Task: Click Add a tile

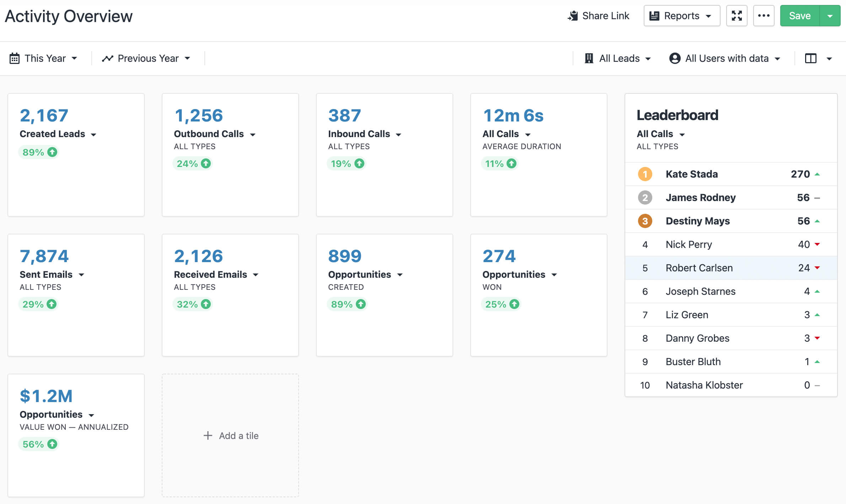Action: (231, 435)
